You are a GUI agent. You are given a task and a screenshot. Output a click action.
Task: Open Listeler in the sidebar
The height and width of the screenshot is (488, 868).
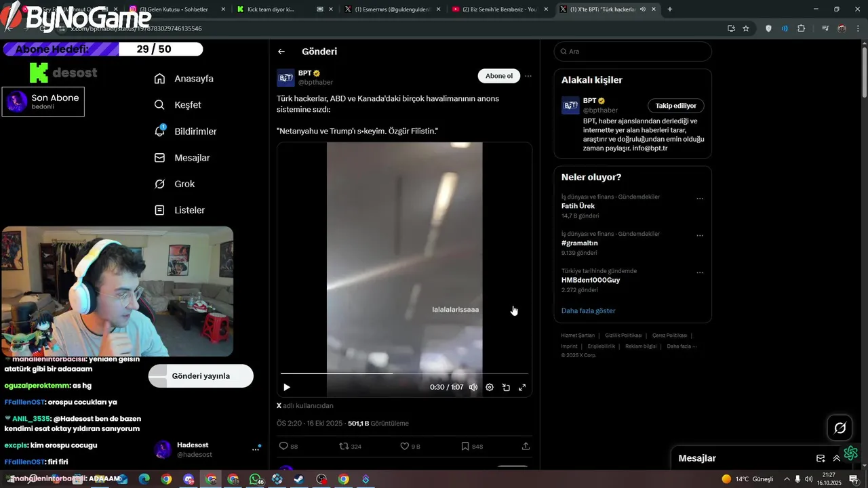pyautogui.click(x=179, y=210)
